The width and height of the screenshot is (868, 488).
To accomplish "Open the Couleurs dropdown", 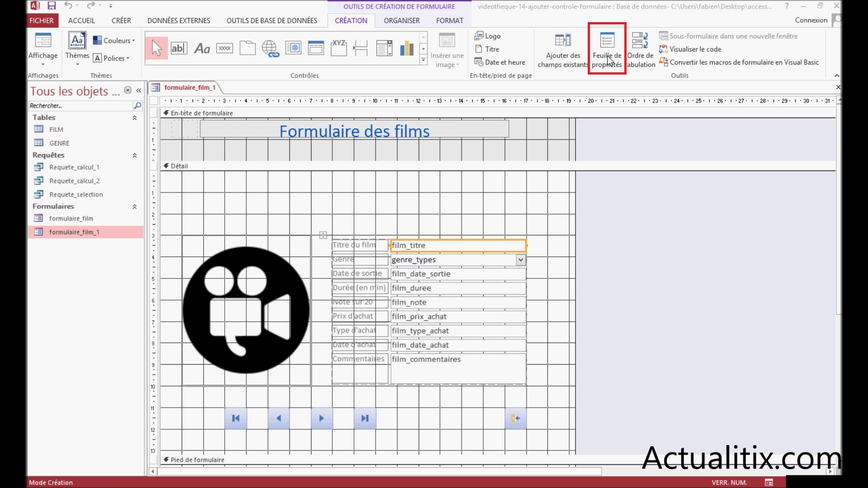I will click(114, 41).
